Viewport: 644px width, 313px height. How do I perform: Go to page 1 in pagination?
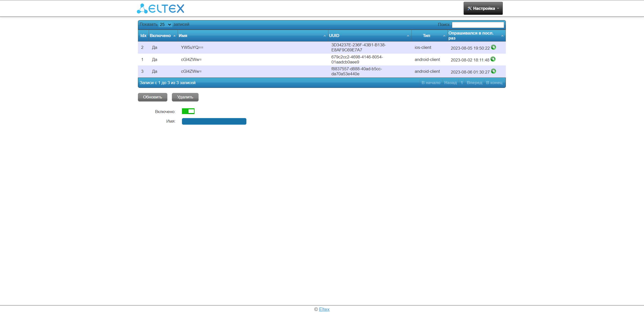[462, 83]
